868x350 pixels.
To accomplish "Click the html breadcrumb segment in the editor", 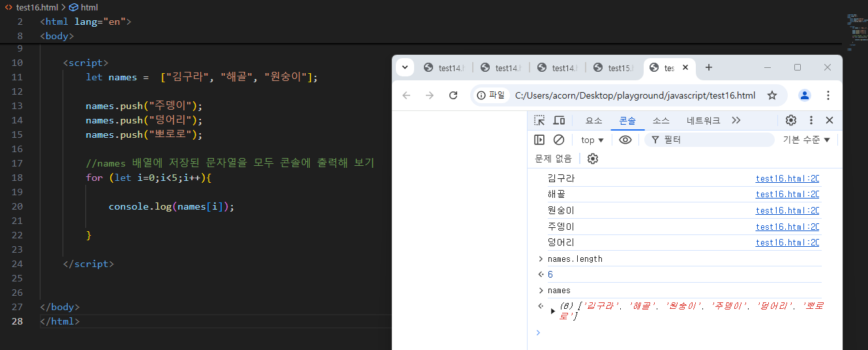I will (x=89, y=7).
